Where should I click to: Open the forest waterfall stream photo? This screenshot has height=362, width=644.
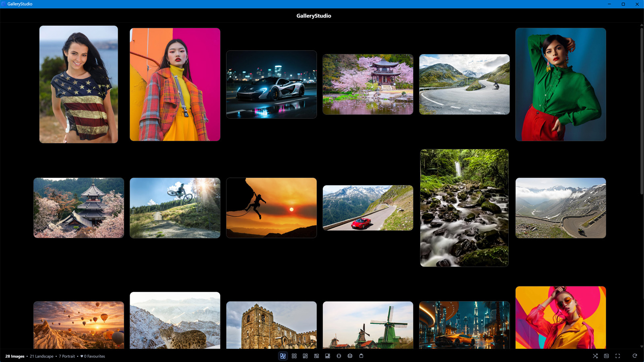(x=464, y=208)
